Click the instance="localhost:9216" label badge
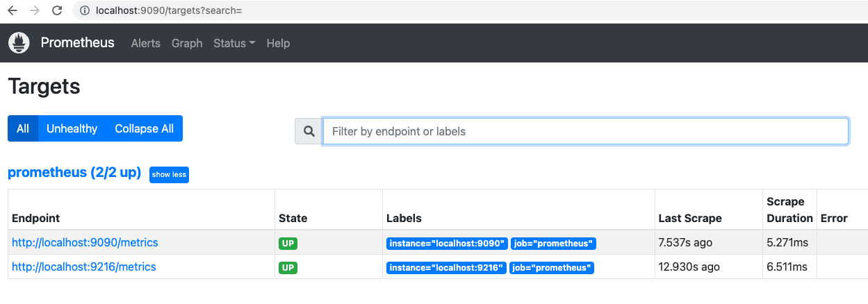 click(446, 268)
